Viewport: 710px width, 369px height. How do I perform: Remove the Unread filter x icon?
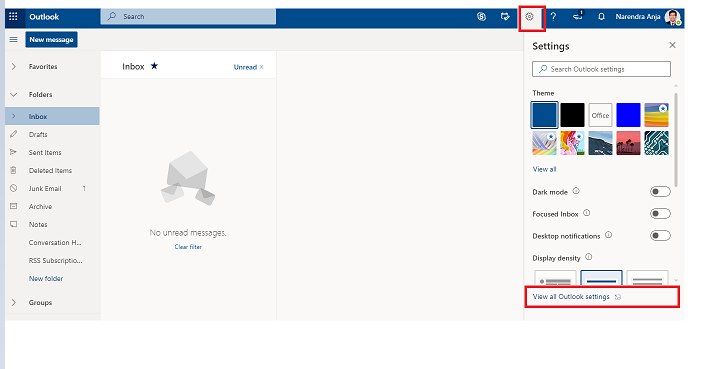pyautogui.click(x=262, y=67)
